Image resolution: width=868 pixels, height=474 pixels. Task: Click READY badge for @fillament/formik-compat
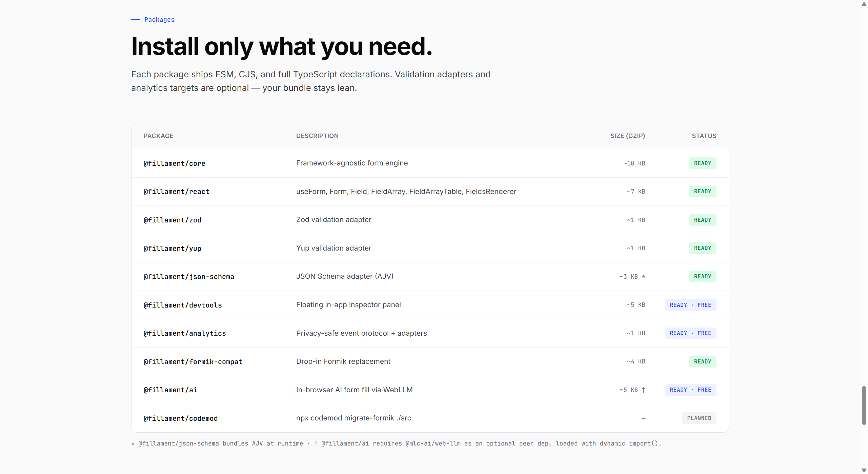point(703,362)
